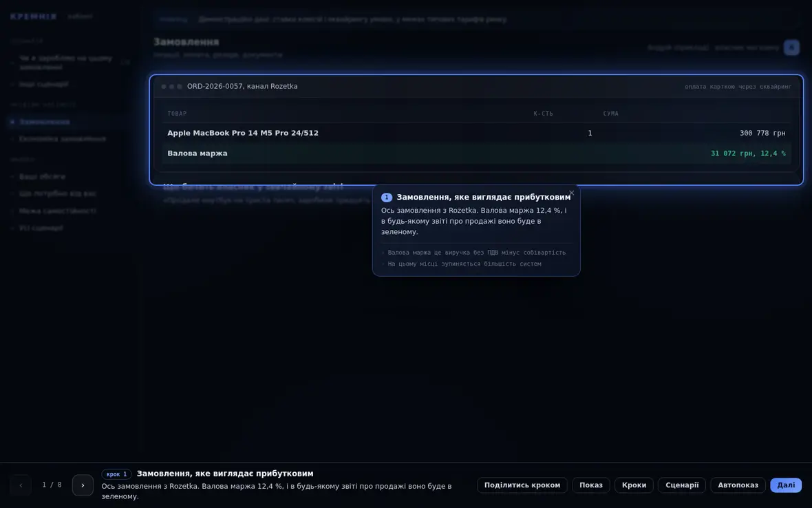
Task: Click the К-СТЬ column header
Action: pos(543,114)
